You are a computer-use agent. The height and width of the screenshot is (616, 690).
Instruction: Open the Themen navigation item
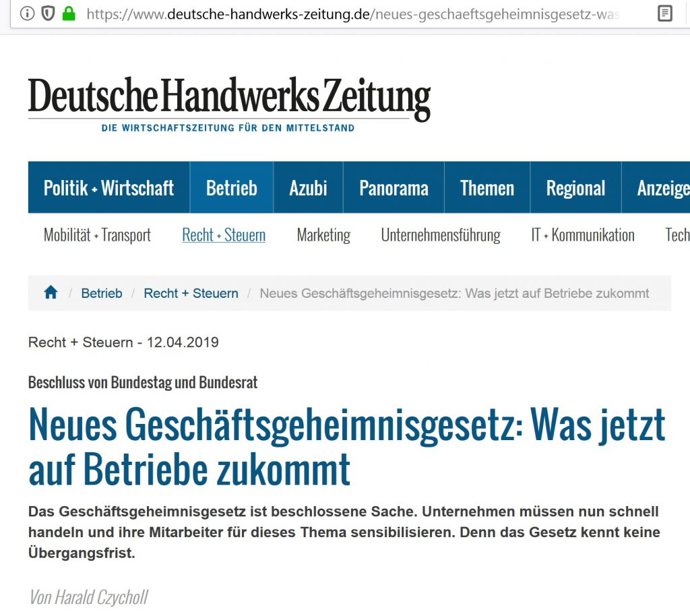487,188
